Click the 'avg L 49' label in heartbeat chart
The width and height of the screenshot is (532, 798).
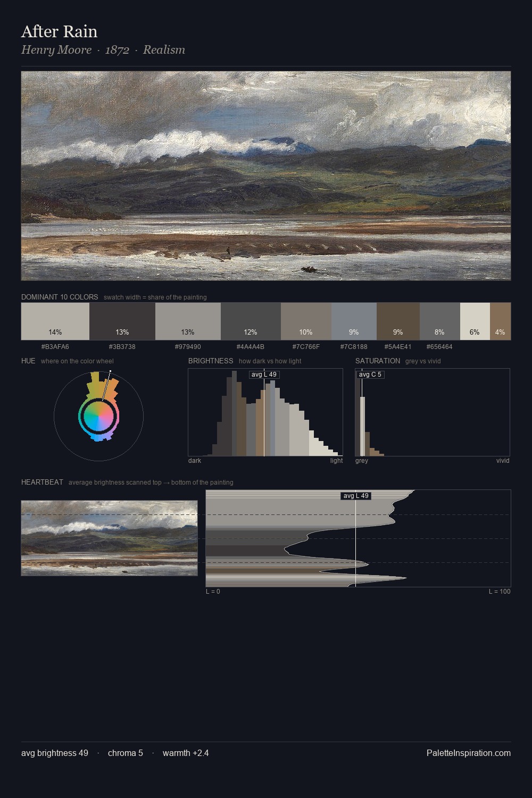[356, 496]
